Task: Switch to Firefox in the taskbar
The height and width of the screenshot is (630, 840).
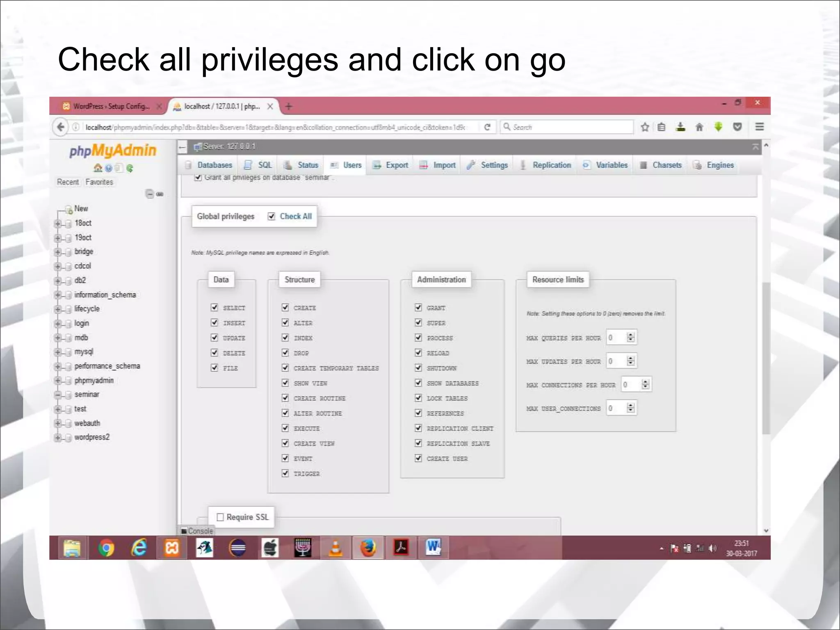Action: point(368,548)
